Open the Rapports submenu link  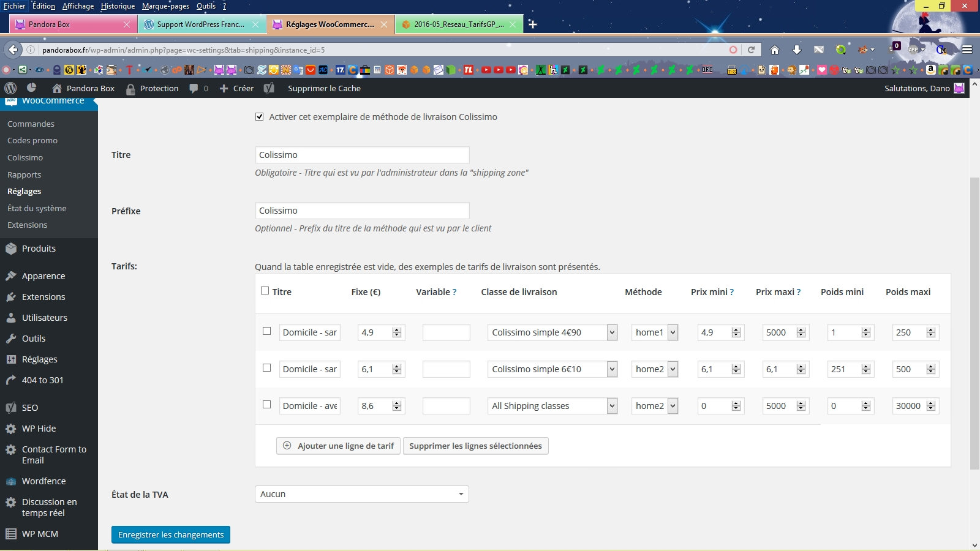24,174
